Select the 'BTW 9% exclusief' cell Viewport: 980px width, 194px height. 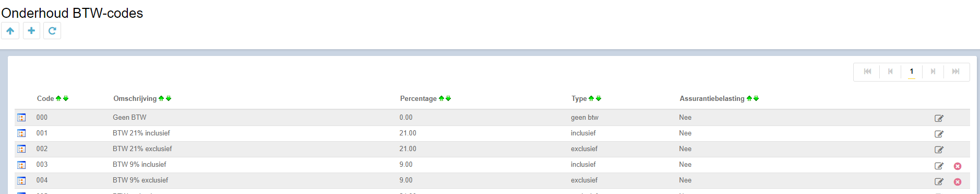[140, 180]
